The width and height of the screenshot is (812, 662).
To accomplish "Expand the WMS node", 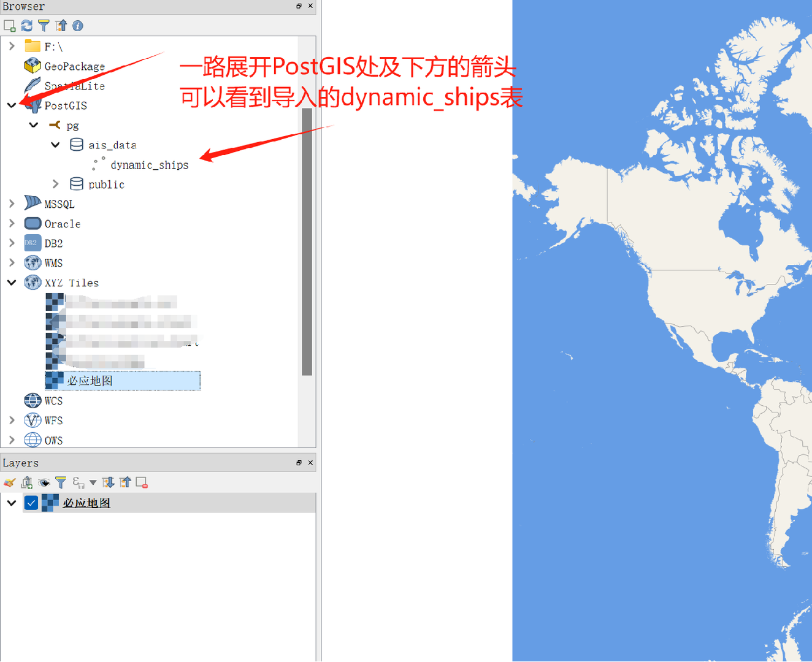I will click(12, 263).
